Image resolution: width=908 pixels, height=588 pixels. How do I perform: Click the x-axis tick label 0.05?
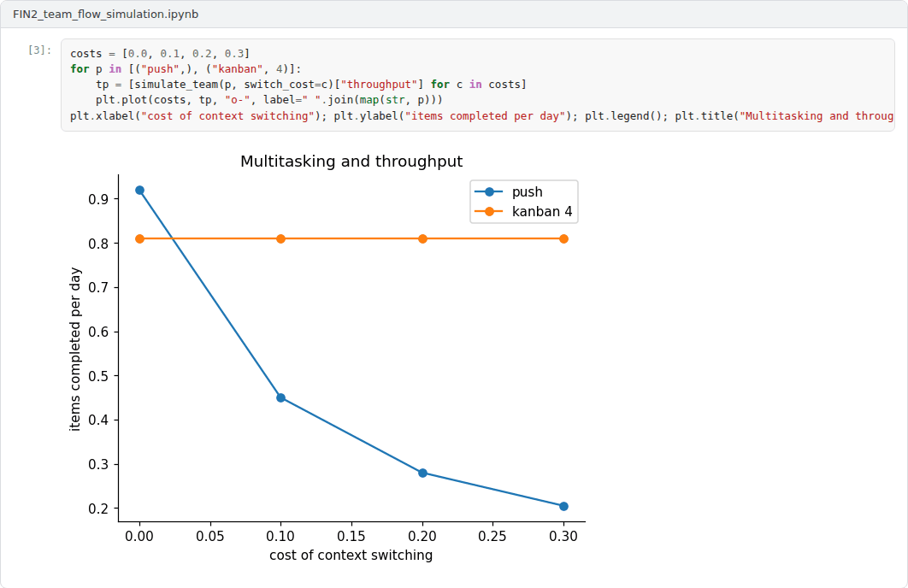pos(210,537)
